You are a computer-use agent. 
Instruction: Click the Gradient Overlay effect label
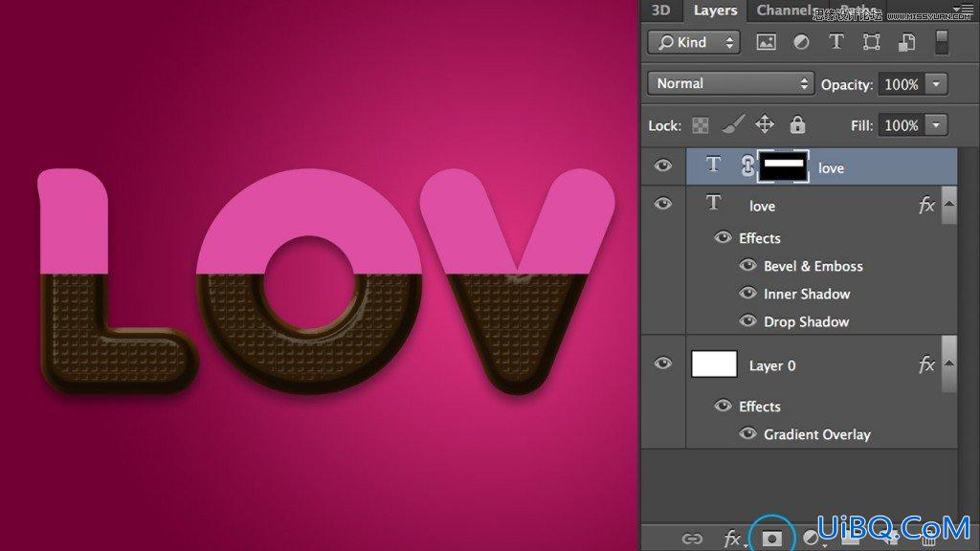[x=817, y=434]
